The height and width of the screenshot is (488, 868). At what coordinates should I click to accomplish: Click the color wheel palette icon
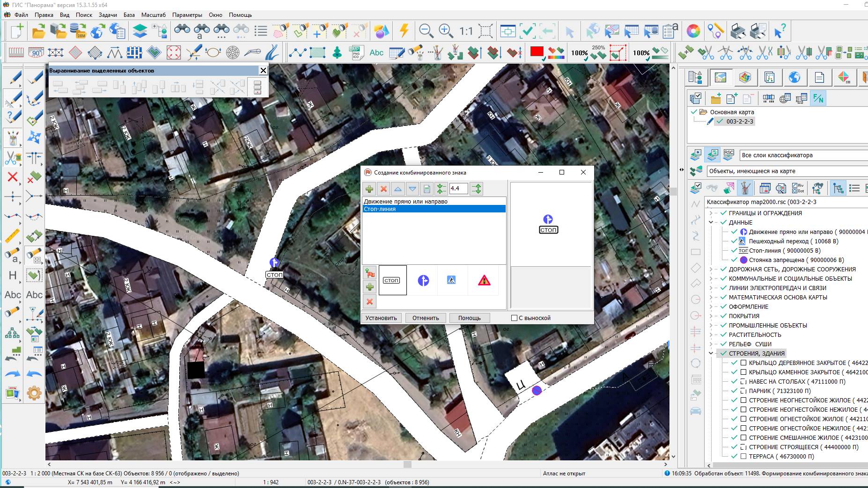693,31
